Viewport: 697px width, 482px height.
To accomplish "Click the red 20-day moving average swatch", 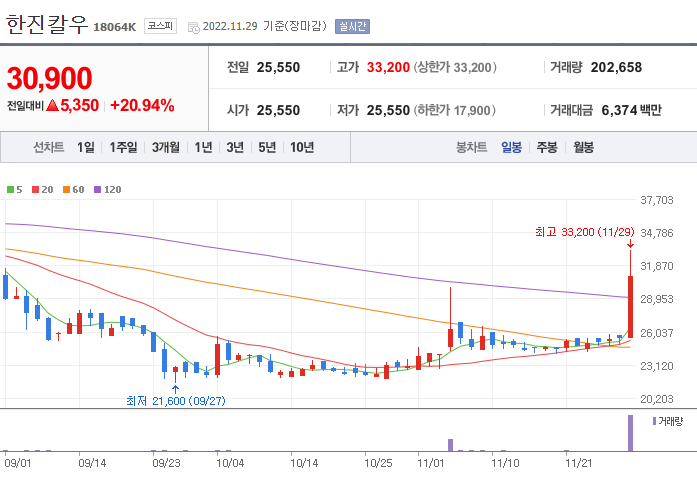I will (x=36, y=189).
